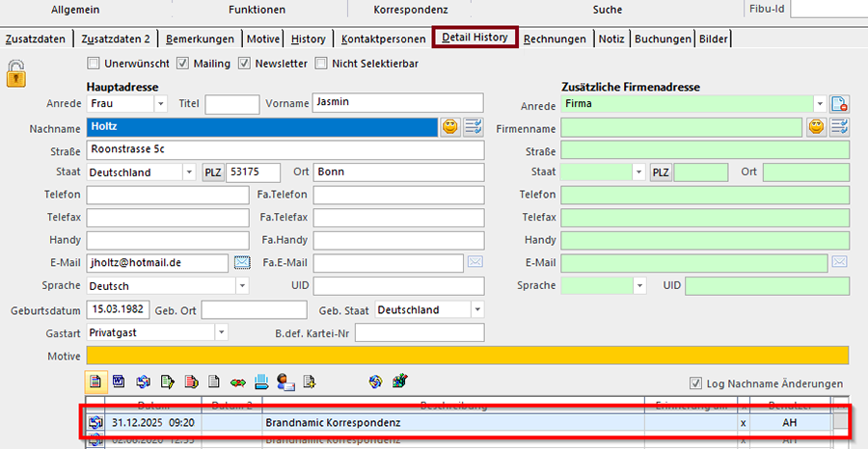Click the blue swirl sync toolbar icon
Image resolution: width=868 pixels, height=449 pixels.
point(143,381)
